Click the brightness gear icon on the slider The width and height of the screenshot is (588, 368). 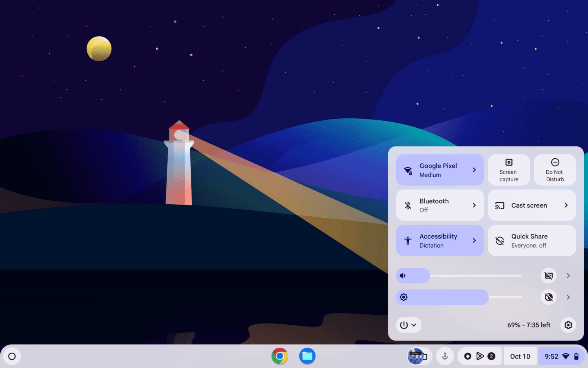tap(403, 297)
